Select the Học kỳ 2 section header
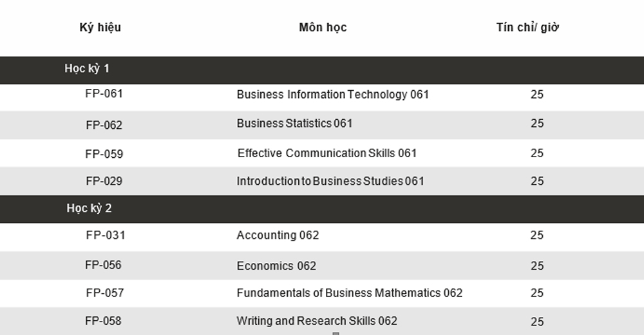 322,209
